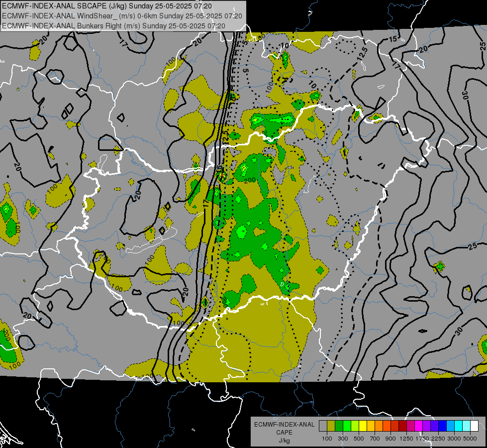
Task: Click the legend scale value 500
Action: click(359, 439)
